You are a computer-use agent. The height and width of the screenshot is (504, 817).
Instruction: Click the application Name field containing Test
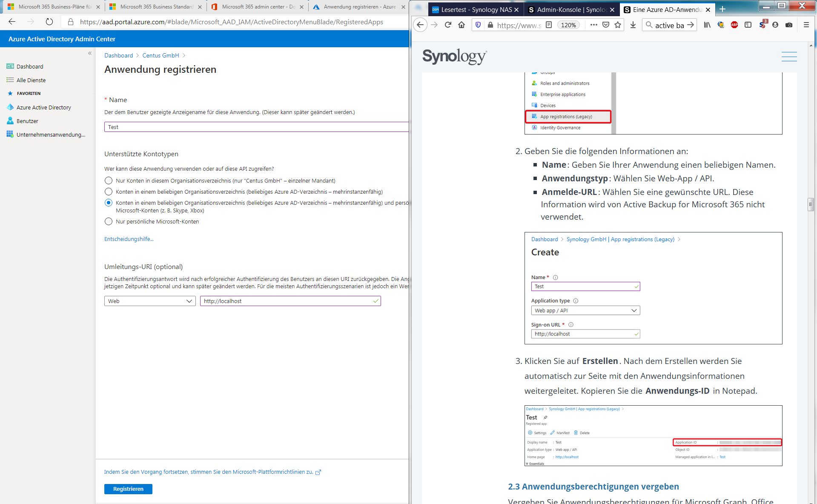point(256,127)
